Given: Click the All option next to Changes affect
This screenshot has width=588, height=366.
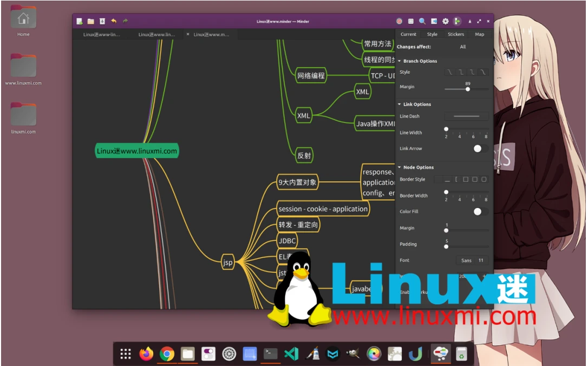Looking at the screenshot, I should tap(463, 47).
